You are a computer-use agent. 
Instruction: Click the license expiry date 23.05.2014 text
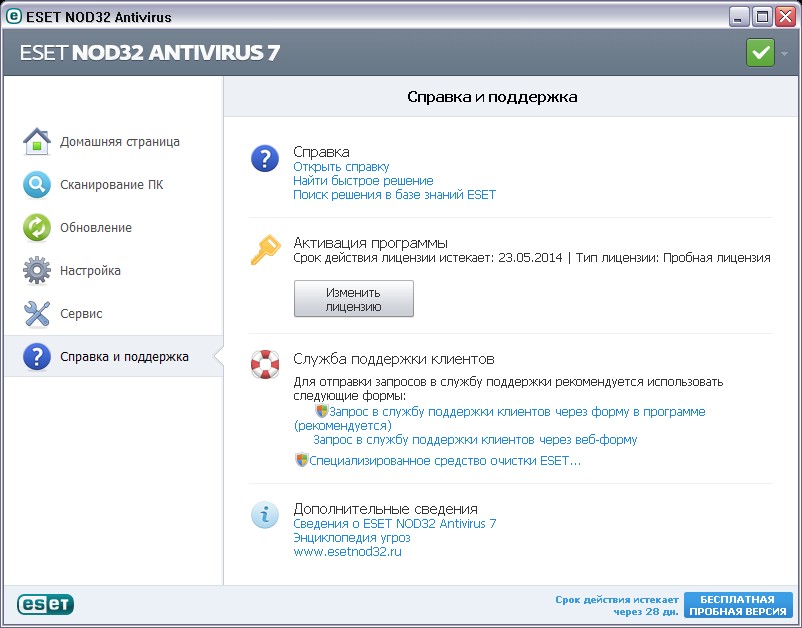(530, 258)
